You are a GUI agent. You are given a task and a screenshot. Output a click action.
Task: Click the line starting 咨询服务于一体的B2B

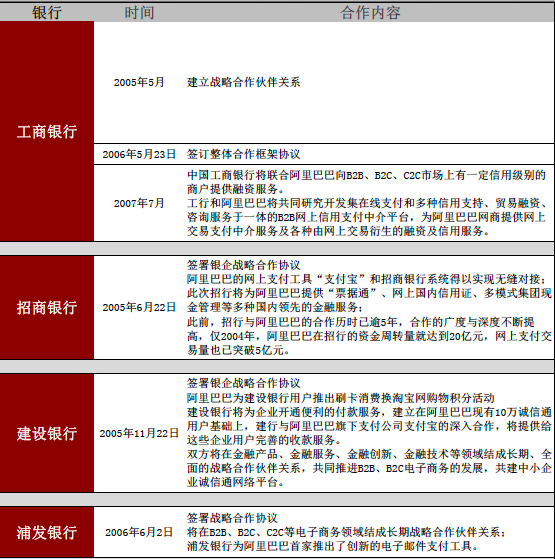(366, 217)
